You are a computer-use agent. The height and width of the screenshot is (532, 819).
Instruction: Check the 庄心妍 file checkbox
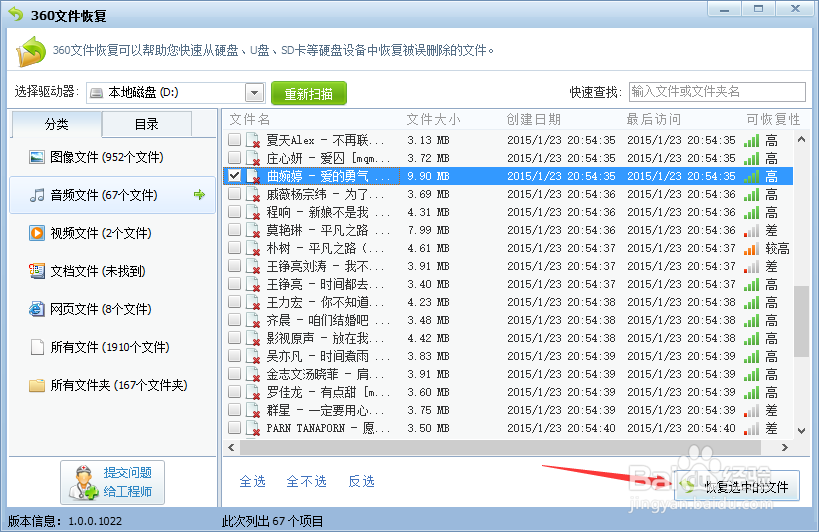tap(235, 157)
